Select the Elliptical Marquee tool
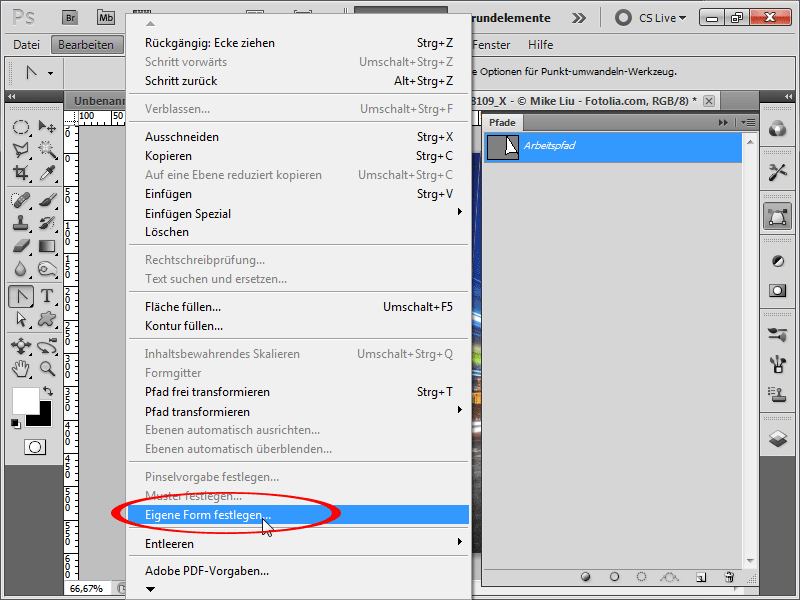800x600 pixels. (x=20, y=127)
